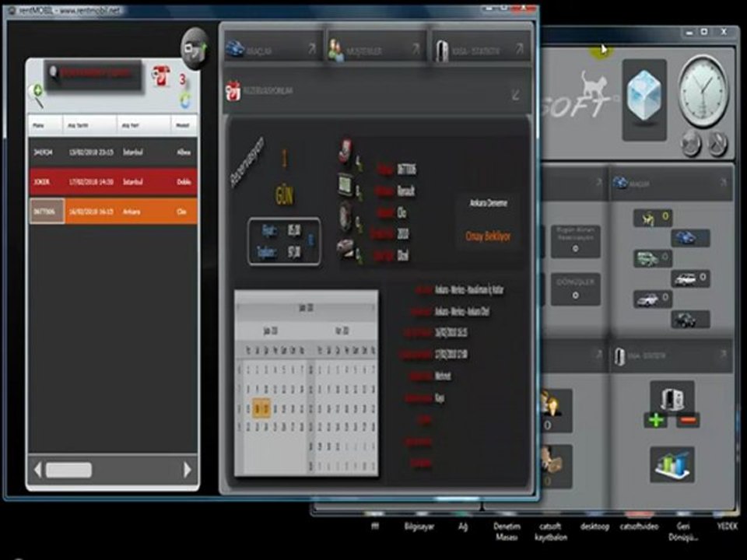Screen dimensions: 747x560
Task: Click the round tools button under the clock
Action: click(x=718, y=143)
